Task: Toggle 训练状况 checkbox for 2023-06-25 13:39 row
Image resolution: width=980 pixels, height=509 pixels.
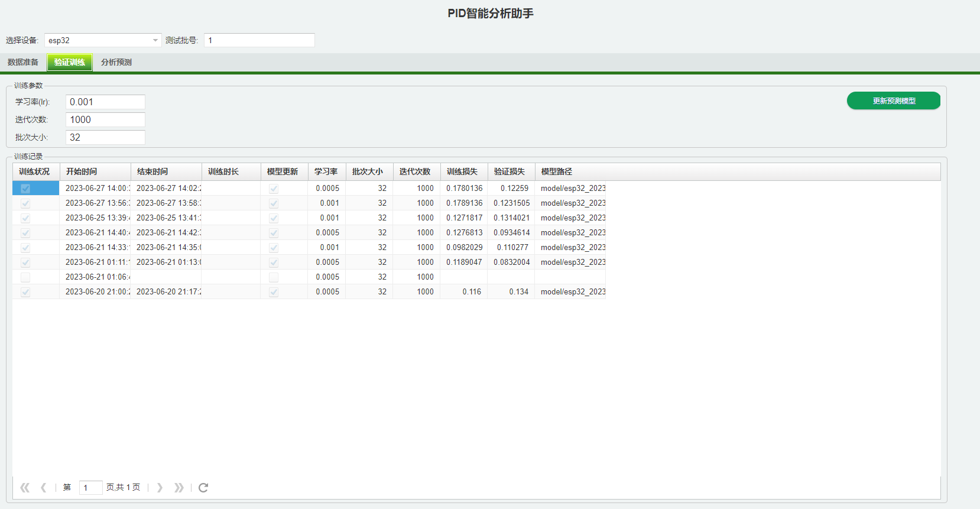Action: (x=25, y=218)
